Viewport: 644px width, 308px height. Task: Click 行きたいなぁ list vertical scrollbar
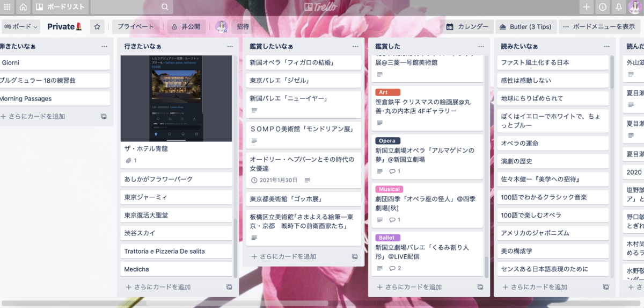tap(235, 248)
